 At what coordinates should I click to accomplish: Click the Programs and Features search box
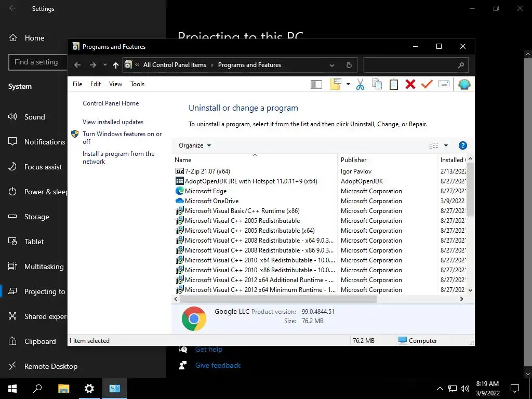pos(416,65)
